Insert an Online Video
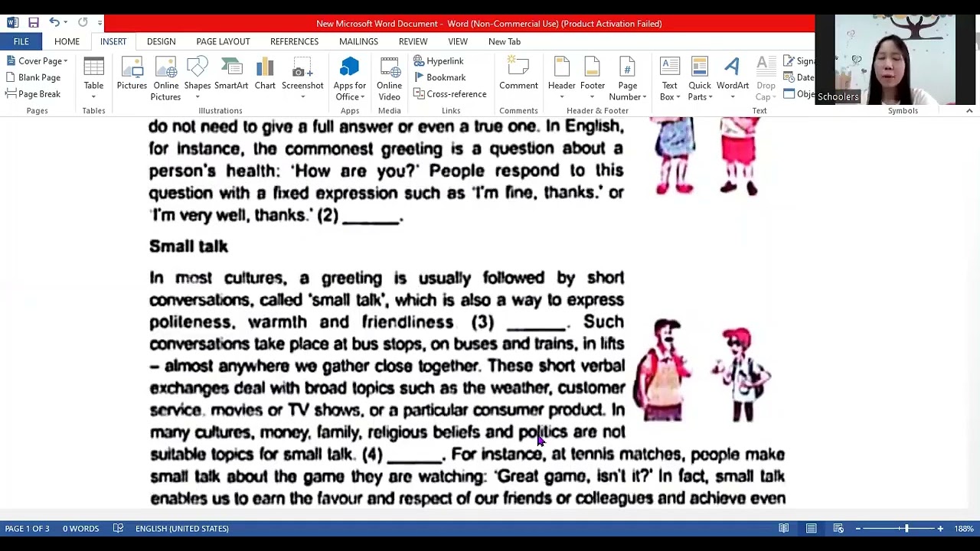Viewport: 980px width, 551px height. point(389,78)
